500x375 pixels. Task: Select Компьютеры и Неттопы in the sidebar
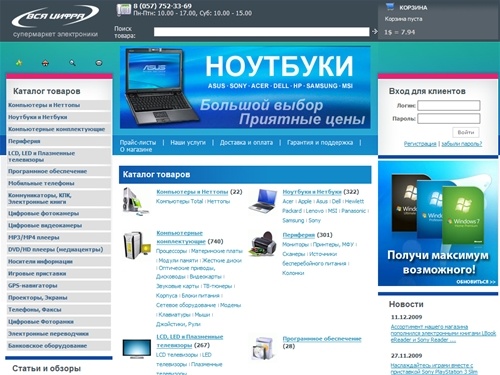tap(59, 105)
